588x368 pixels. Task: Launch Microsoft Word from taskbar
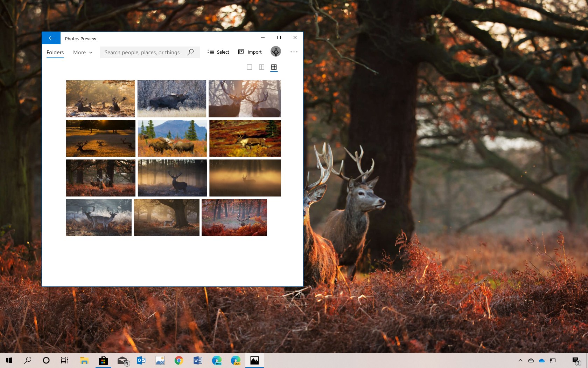pyautogui.click(x=198, y=360)
